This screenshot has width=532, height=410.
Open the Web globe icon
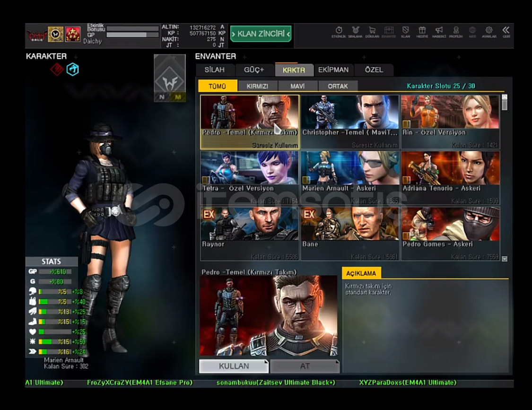point(472,32)
